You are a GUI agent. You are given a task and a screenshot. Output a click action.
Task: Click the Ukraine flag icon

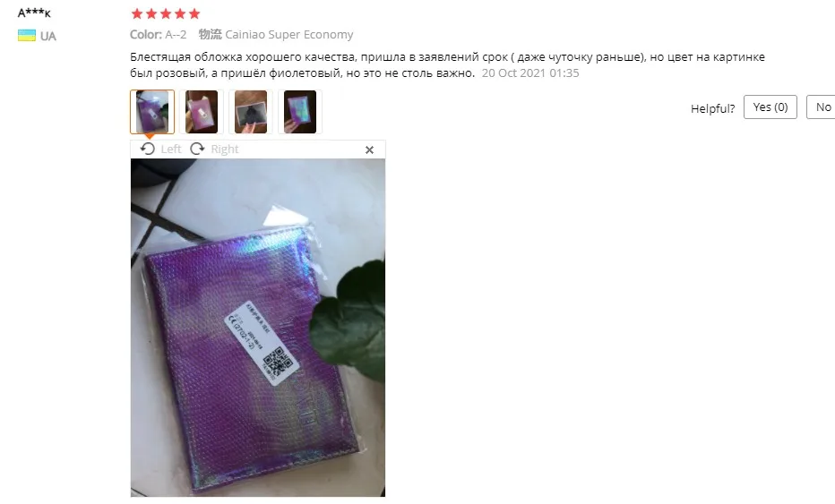pos(27,36)
